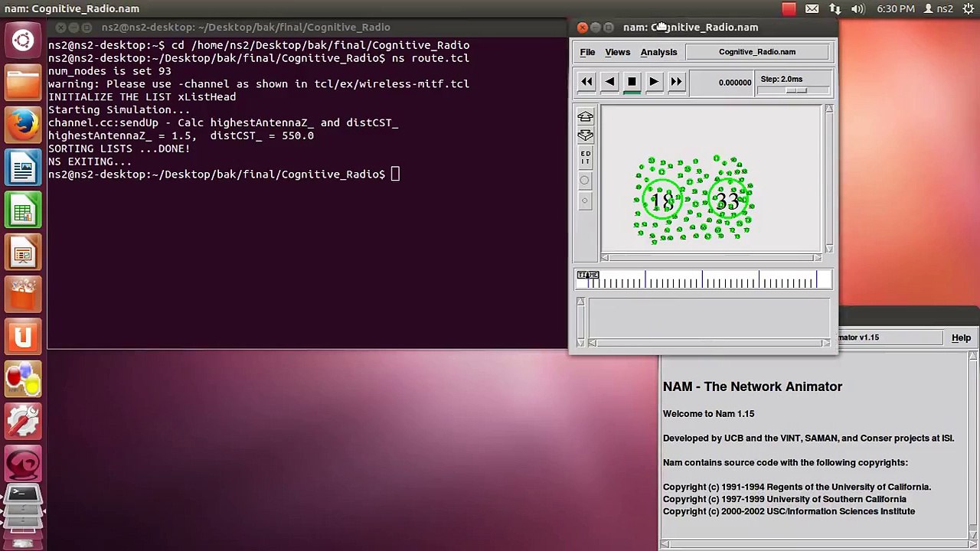Open Ubuntu Software Center
The image size is (980, 551).
[x=23, y=295]
